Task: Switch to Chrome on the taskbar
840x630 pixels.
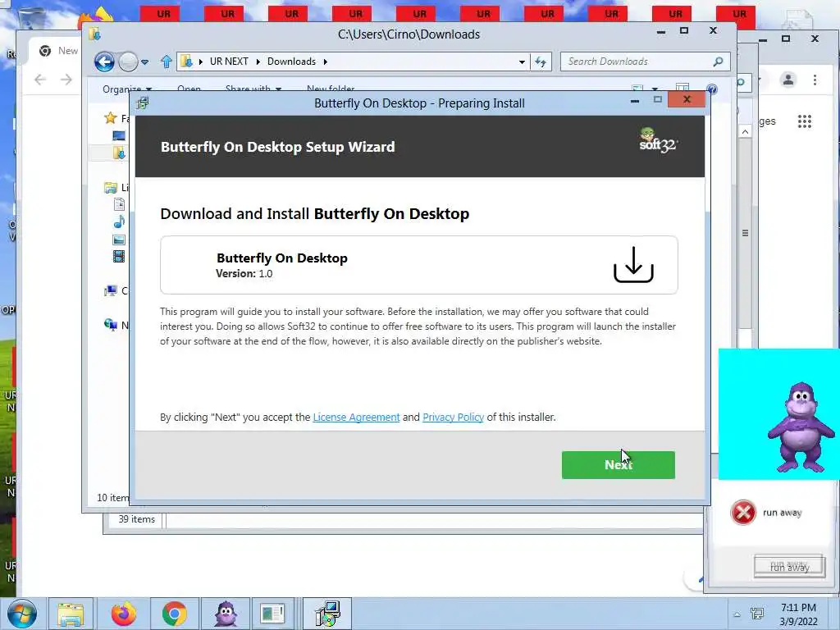Action: point(174,614)
